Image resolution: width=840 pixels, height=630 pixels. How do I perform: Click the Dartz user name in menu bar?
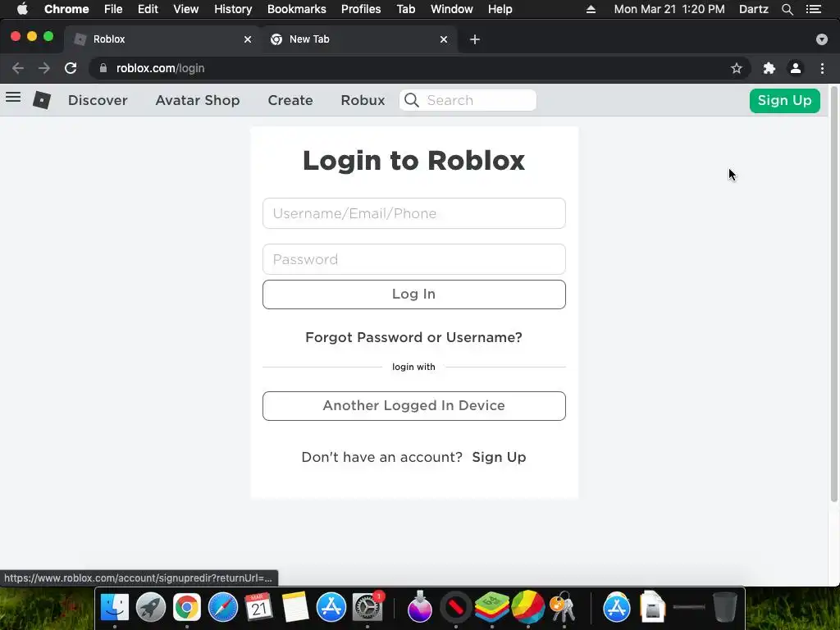[753, 9]
